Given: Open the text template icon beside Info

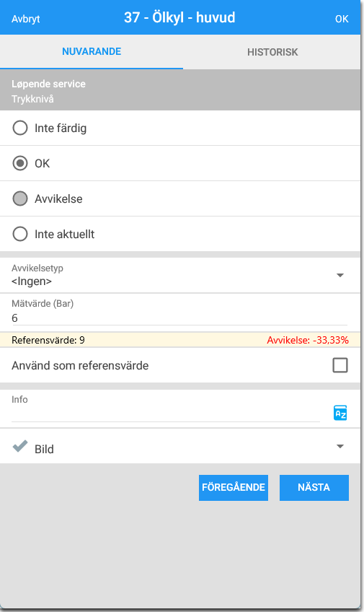Looking at the screenshot, I should tap(340, 413).
